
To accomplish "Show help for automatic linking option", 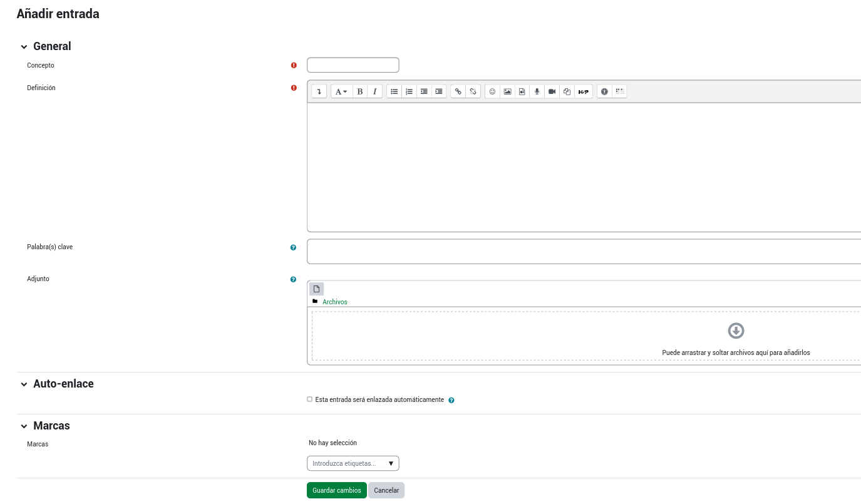I will (451, 400).
